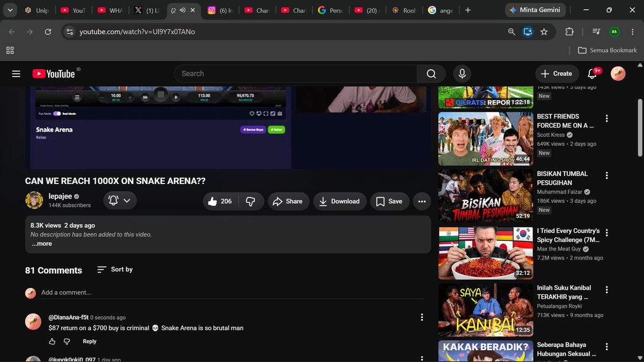Bookmark this page with star icon
This screenshot has height=362, width=644.
[544, 32]
